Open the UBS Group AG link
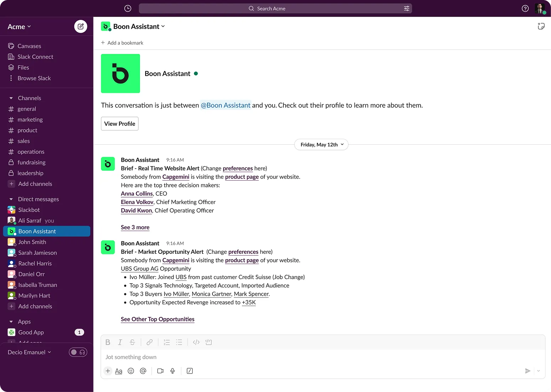The width and height of the screenshot is (551, 392). [140, 269]
